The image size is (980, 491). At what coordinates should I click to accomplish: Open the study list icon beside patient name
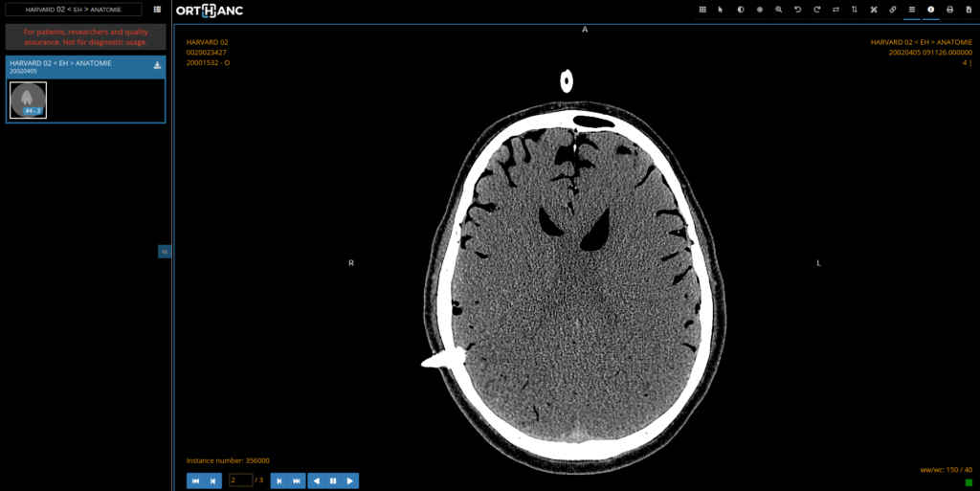point(157,10)
